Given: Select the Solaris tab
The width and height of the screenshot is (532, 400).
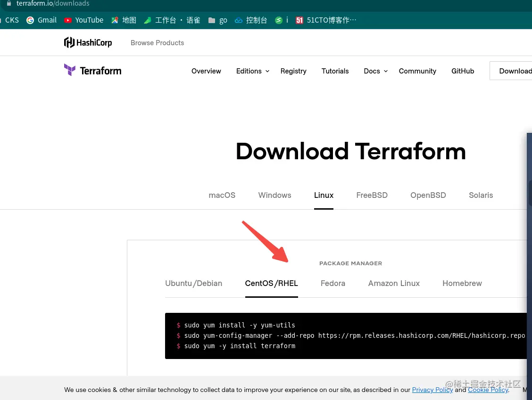Looking at the screenshot, I should tap(481, 195).
